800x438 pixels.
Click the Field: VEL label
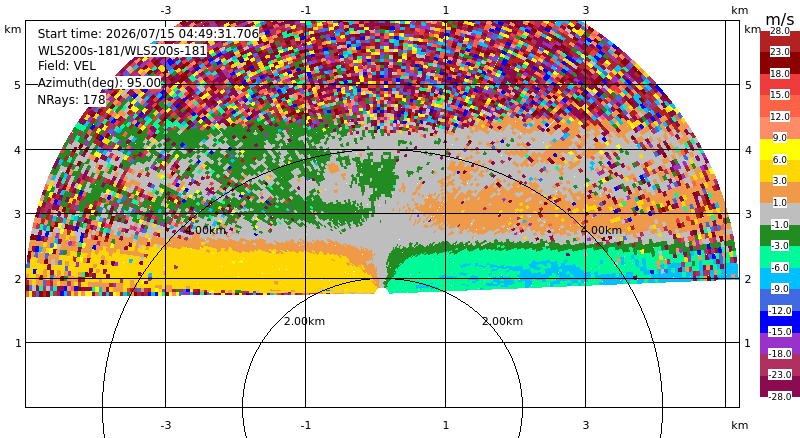(x=67, y=66)
